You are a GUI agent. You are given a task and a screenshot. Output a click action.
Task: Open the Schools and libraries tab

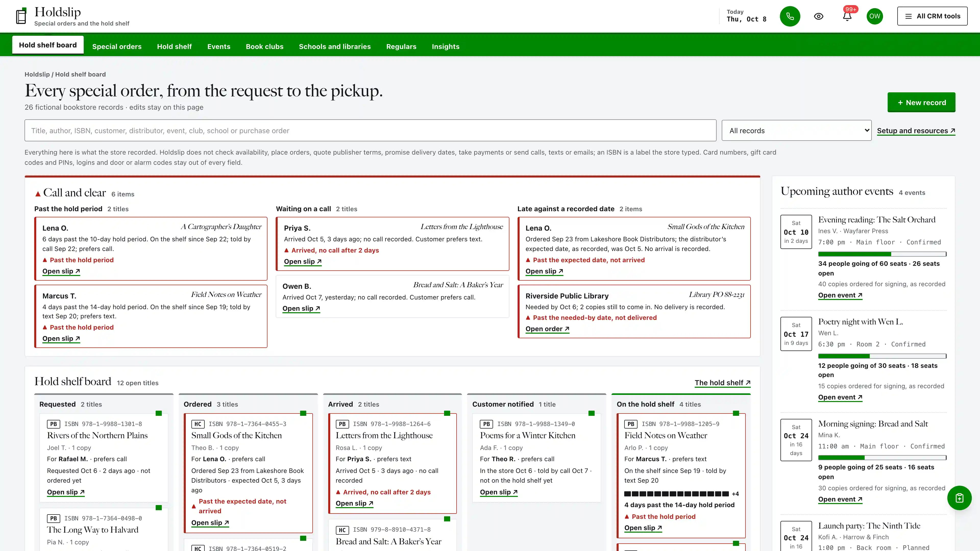coord(335,46)
